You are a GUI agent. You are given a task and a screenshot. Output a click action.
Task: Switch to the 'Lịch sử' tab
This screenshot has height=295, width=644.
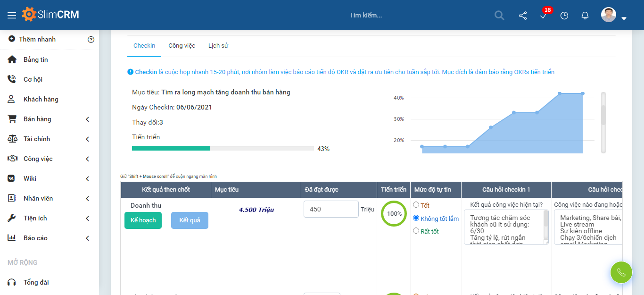click(x=218, y=46)
